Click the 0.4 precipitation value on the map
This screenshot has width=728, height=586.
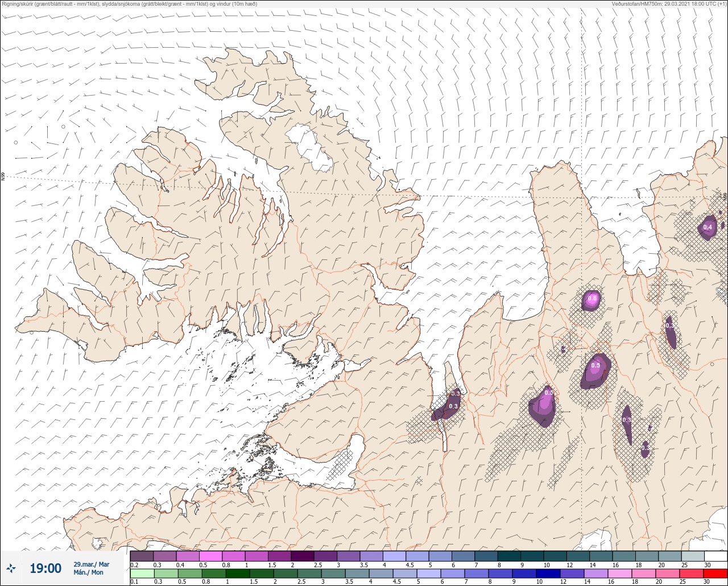(708, 228)
